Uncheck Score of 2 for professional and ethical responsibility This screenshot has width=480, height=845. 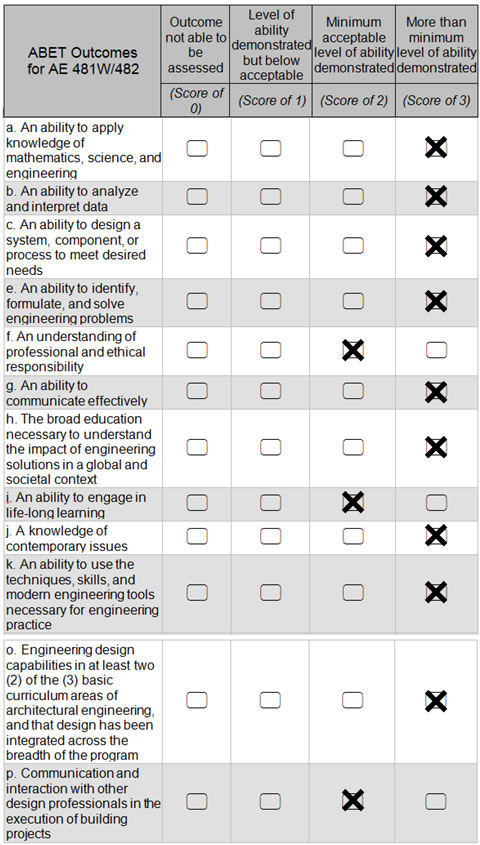(353, 350)
